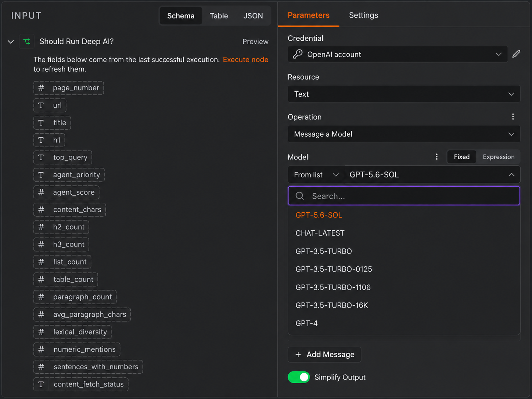Click the hash icon beside sentences_with_numbers

[41, 367]
